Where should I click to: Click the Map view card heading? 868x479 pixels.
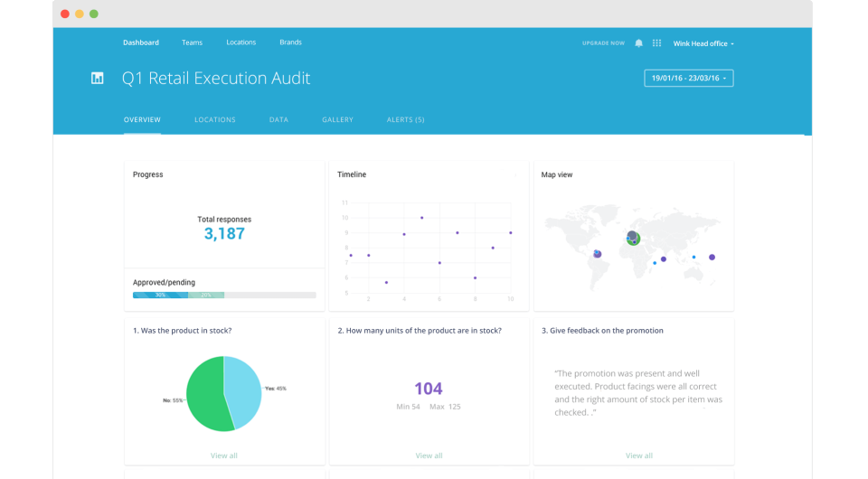point(557,174)
